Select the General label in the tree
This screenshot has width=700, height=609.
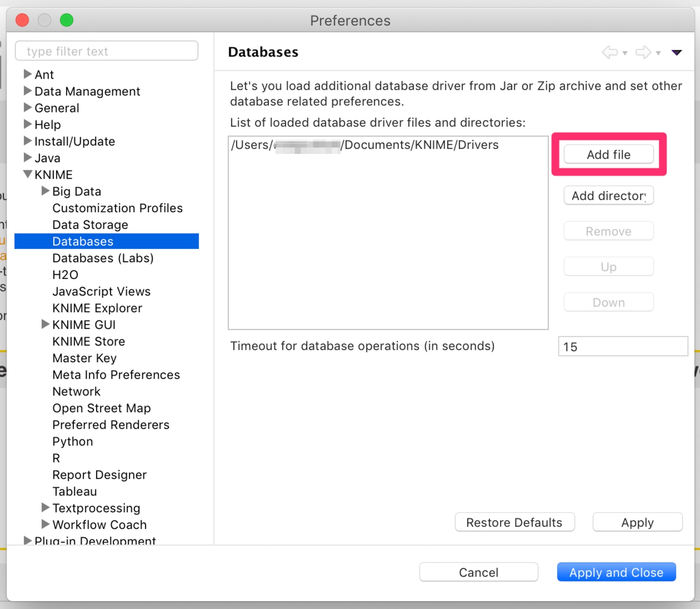[x=57, y=108]
